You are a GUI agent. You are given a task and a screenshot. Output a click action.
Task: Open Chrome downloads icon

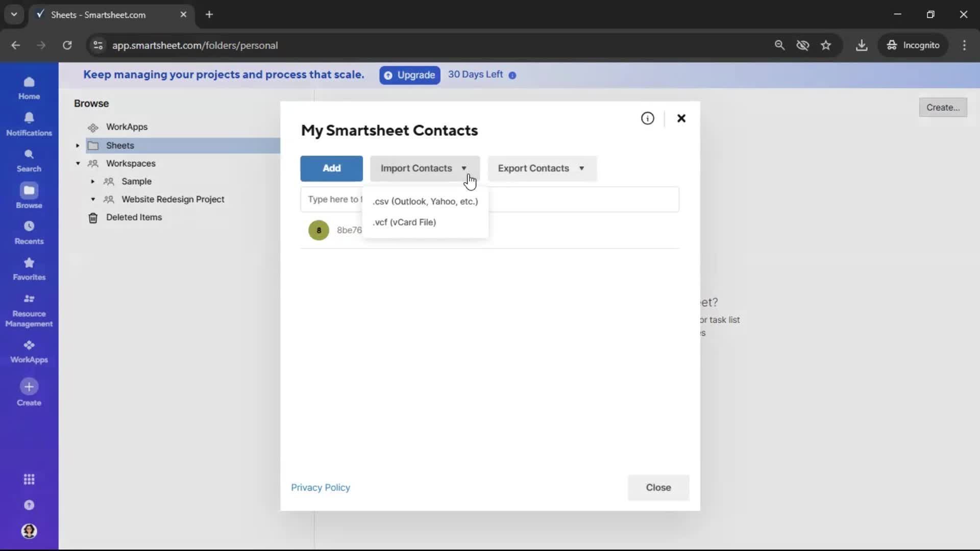pos(862,45)
